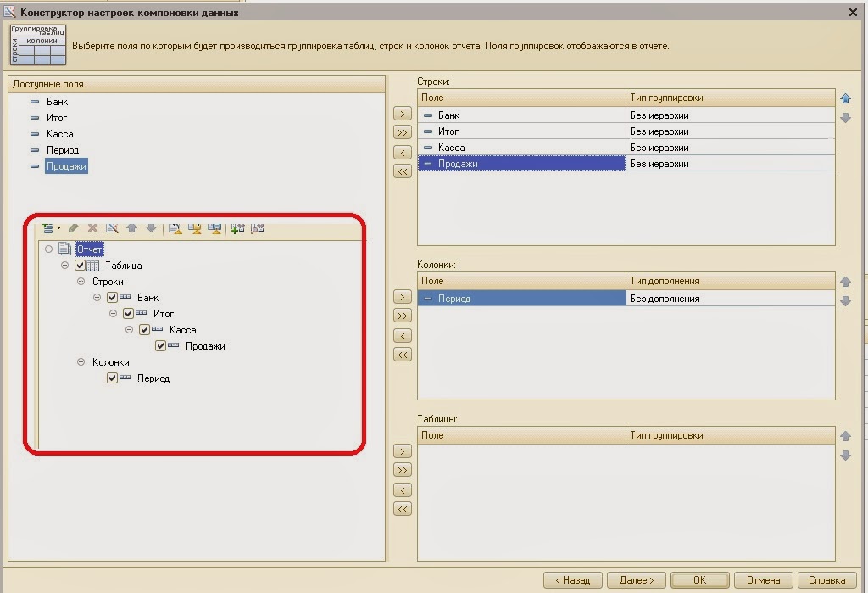Uncheck the Таблица checkbox in tree
The width and height of the screenshot is (868, 593).
(81, 266)
